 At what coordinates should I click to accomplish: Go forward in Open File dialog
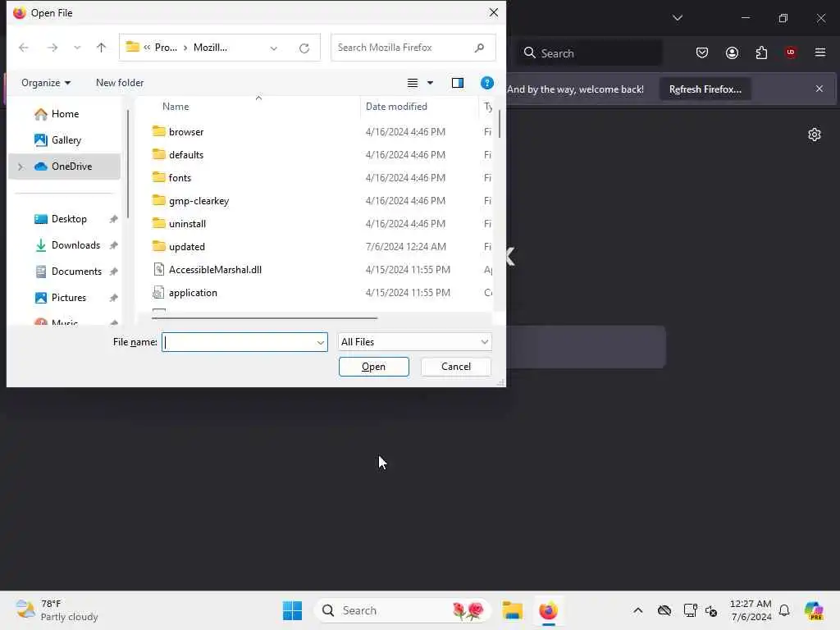52,48
